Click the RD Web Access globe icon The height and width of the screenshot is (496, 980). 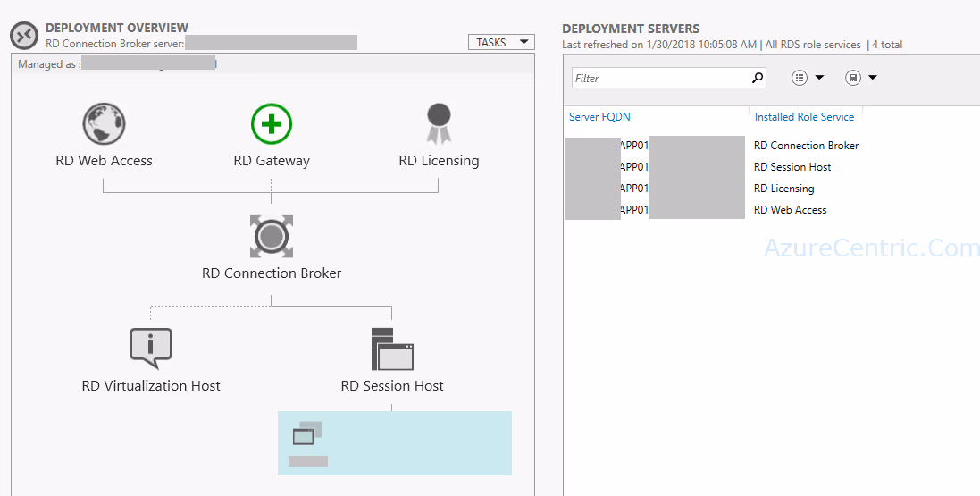(104, 124)
